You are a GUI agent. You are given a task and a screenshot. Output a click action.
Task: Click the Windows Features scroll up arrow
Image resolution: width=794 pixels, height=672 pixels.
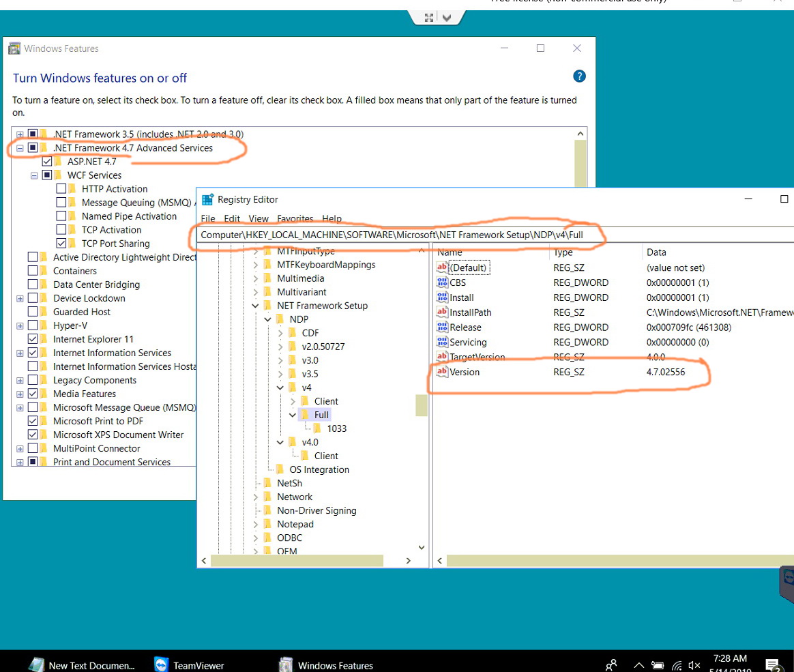[580, 134]
